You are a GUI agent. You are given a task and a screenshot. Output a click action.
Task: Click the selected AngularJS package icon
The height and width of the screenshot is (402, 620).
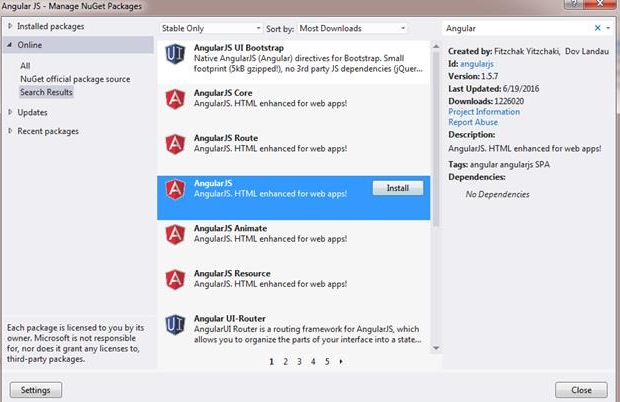[175, 189]
